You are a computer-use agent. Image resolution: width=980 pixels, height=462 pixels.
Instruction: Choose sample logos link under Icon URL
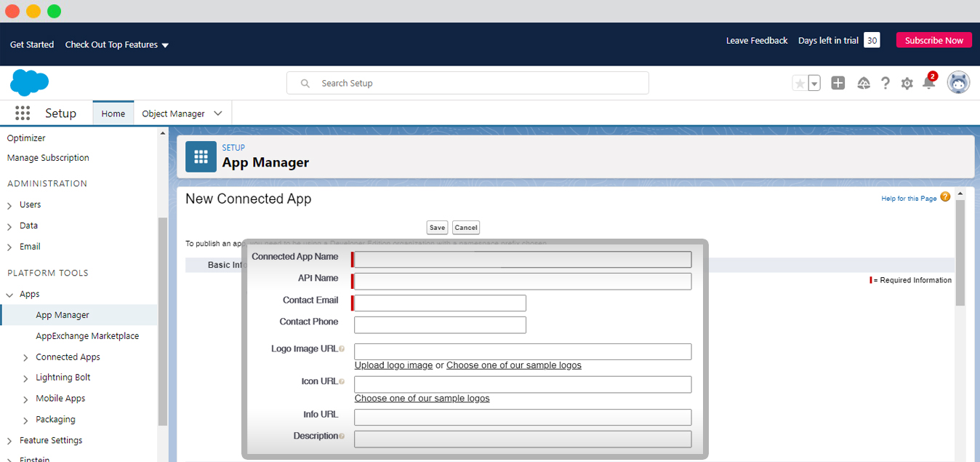(422, 399)
